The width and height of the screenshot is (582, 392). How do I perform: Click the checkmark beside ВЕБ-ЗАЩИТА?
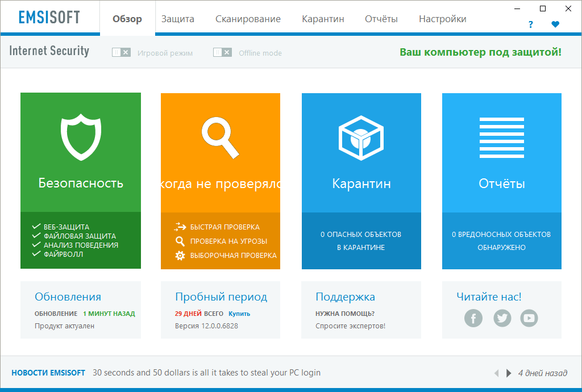point(36,226)
